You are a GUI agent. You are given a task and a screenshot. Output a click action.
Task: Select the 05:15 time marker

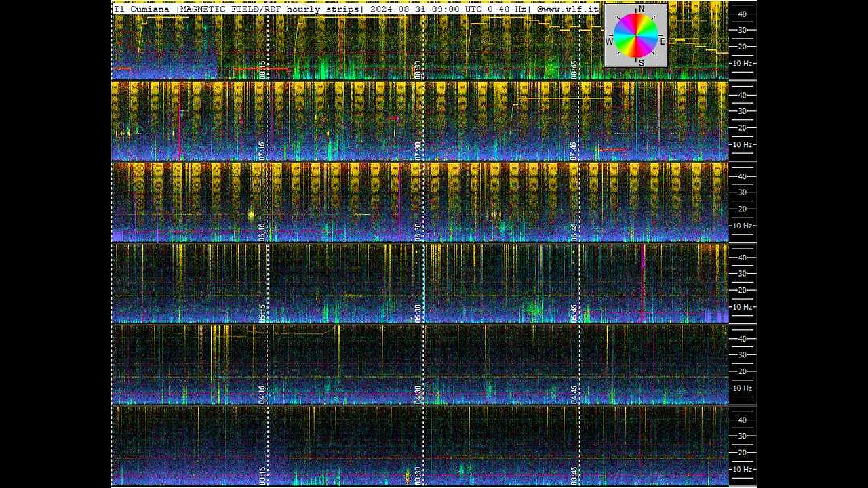point(262,313)
